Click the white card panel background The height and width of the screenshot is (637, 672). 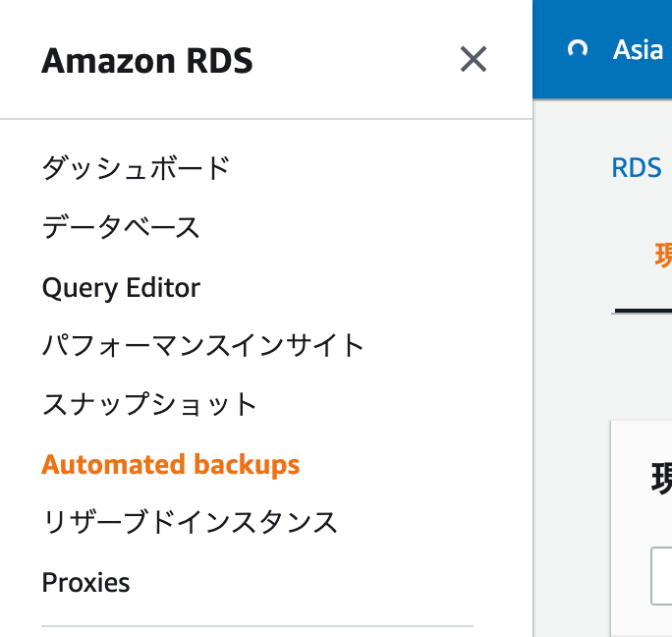(642, 529)
